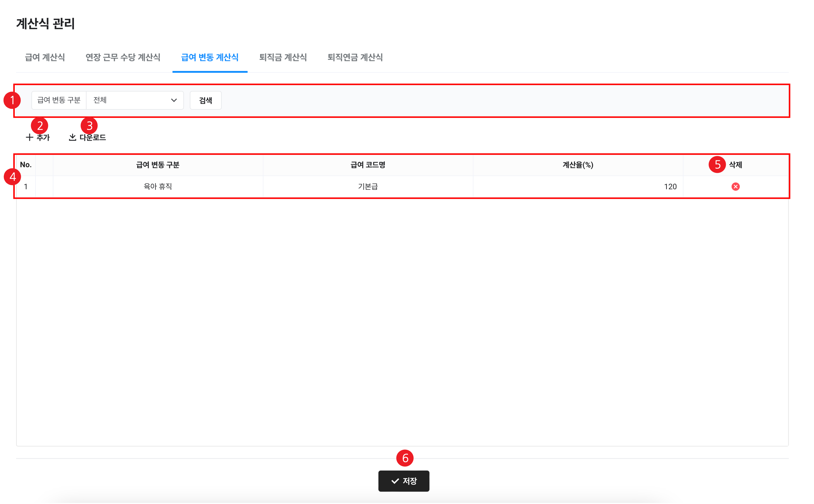Click the download arrow icon
The image size is (814, 504).
point(72,137)
